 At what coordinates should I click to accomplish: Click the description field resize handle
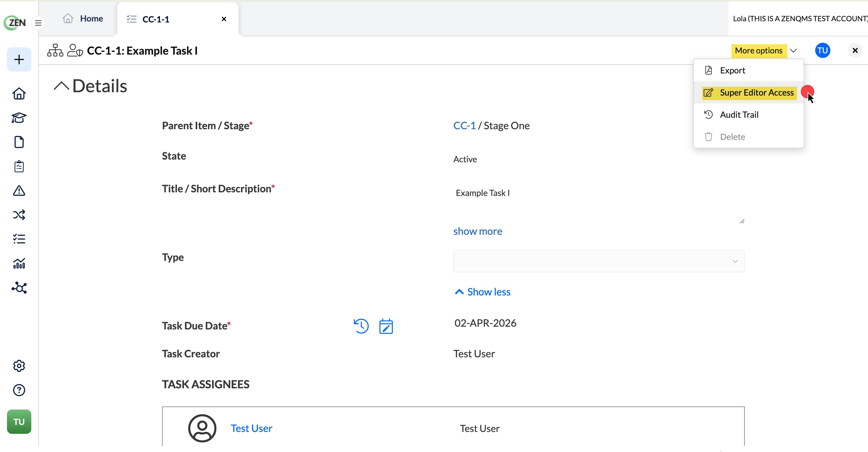click(742, 221)
